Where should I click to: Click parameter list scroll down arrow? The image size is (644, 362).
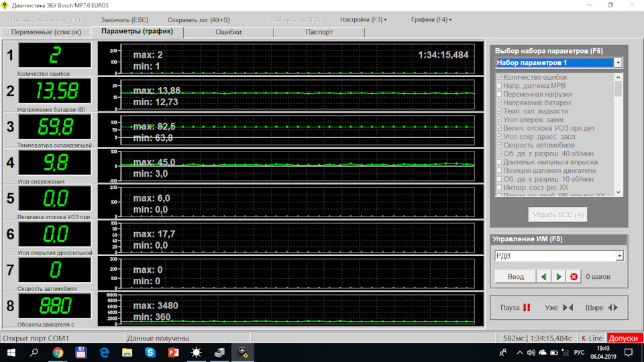point(618,192)
